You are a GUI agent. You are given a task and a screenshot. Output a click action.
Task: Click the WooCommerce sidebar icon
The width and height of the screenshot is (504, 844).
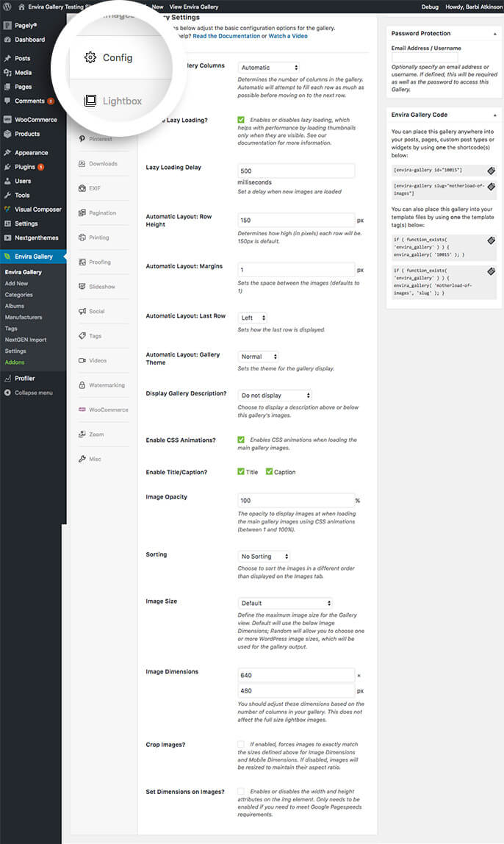7,120
